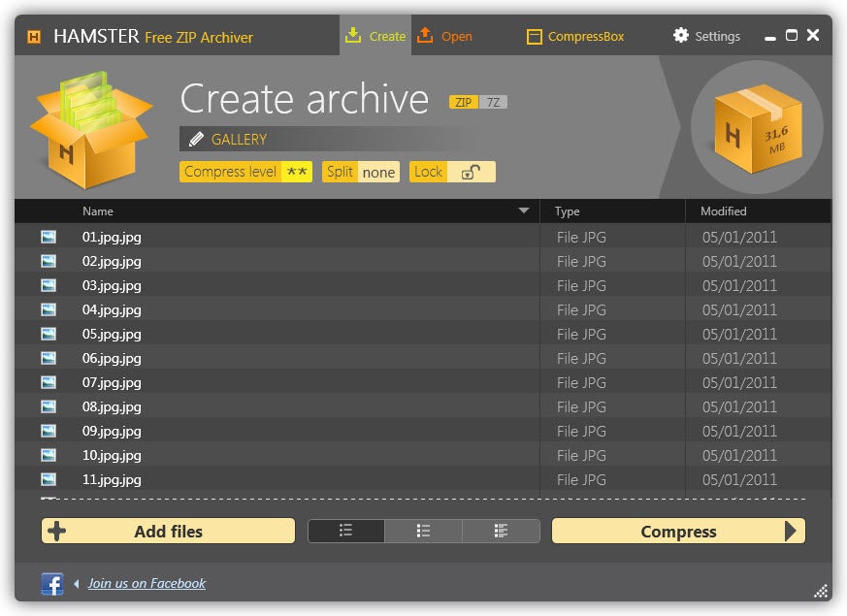Switch to simple list view
Viewport: 847px width, 616px height.
[345, 532]
